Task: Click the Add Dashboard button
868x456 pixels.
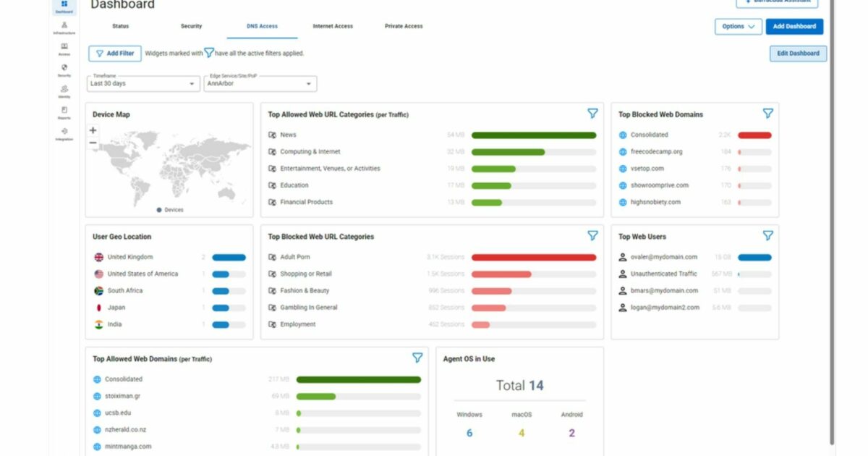Action: pyautogui.click(x=794, y=26)
